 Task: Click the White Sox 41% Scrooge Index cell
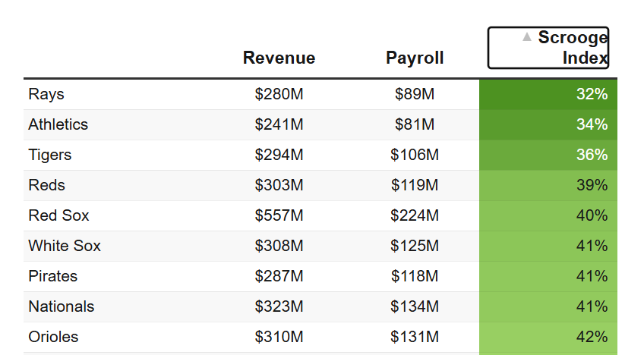pos(548,247)
